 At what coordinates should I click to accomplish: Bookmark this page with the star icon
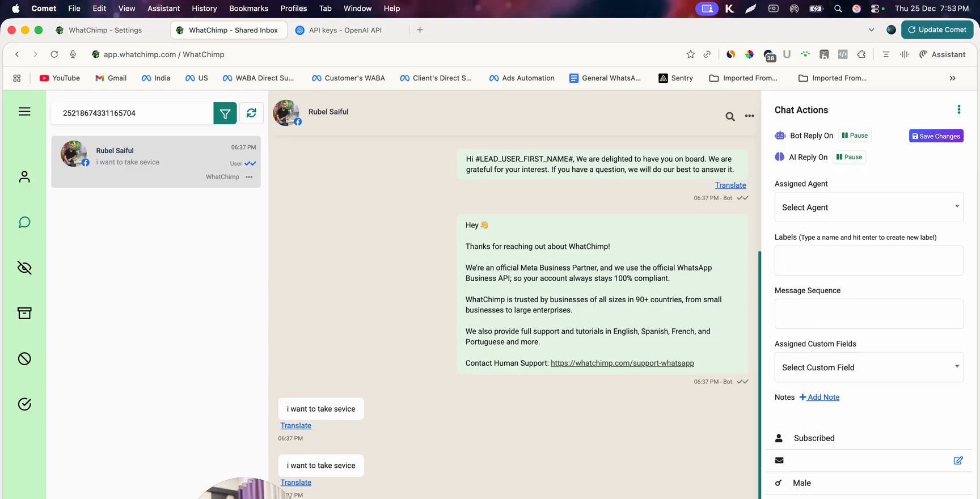tap(690, 54)
